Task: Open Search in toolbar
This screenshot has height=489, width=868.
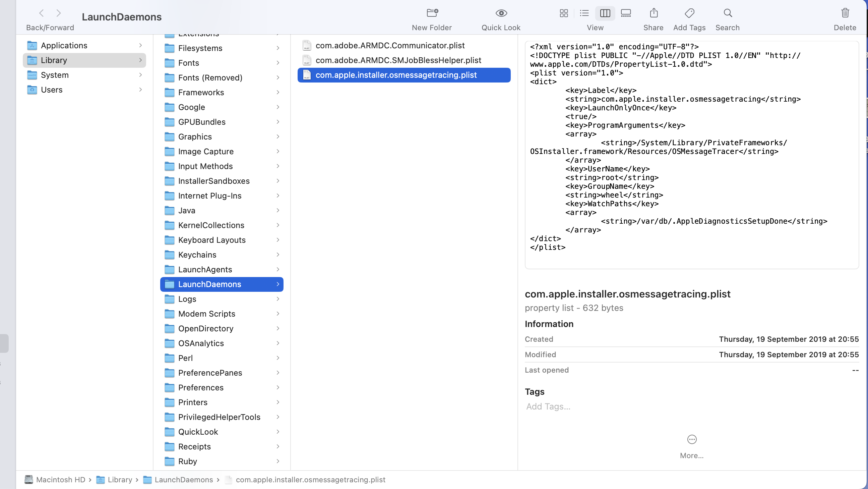Action: click(x=728, y=13)
